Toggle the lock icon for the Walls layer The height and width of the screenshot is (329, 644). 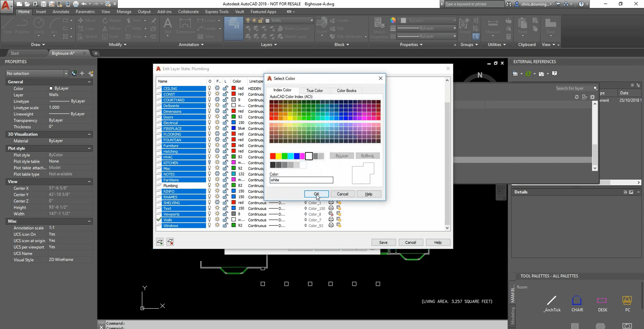[225, 220]
